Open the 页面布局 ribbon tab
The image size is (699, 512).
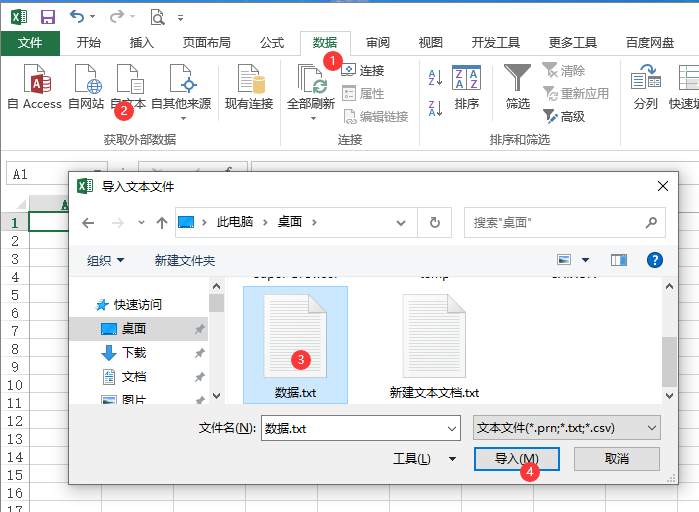pyautogui.click(x=206, y=43)
